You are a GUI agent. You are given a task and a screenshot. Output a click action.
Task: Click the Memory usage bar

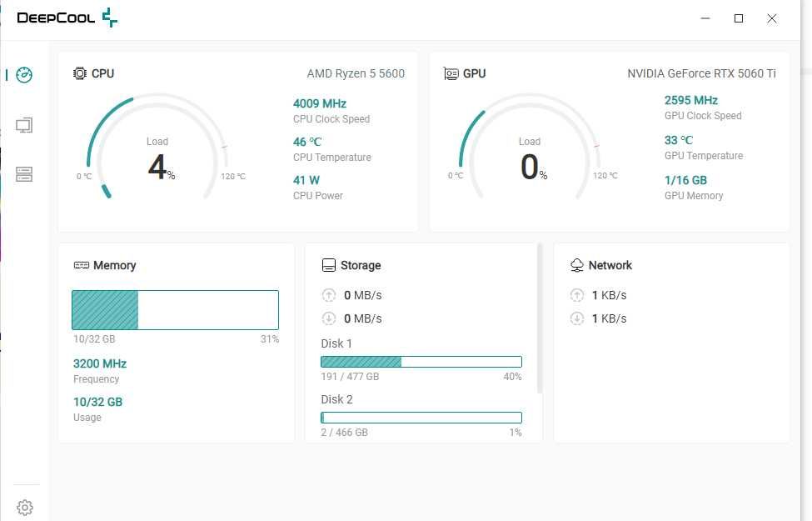coord(175,310)
